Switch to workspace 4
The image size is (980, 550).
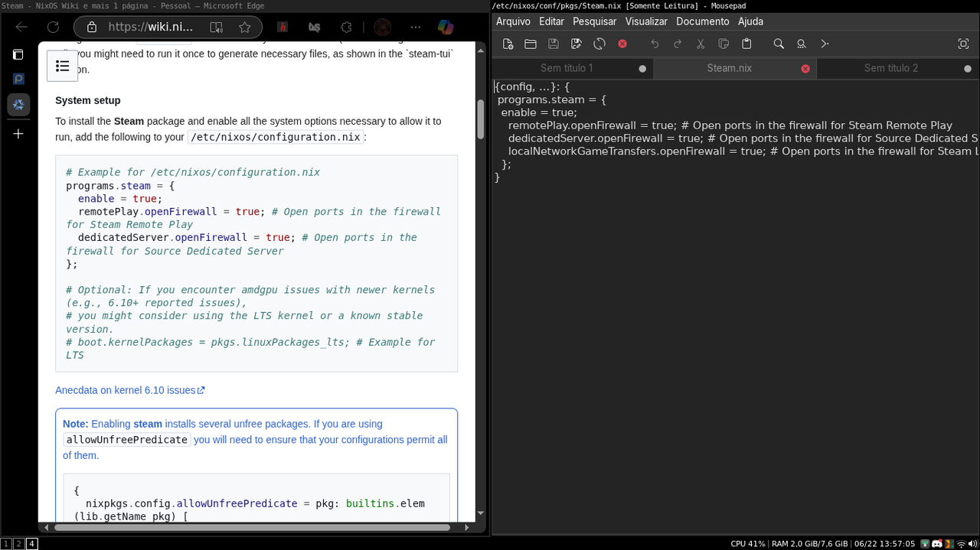coord(31,544)
